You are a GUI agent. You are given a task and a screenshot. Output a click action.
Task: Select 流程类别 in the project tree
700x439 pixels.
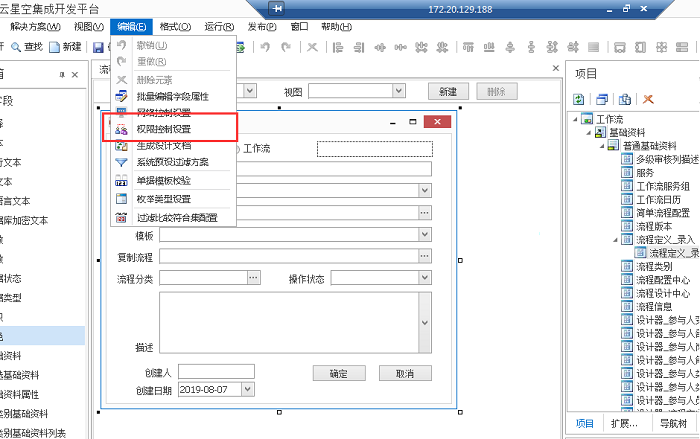654,267
